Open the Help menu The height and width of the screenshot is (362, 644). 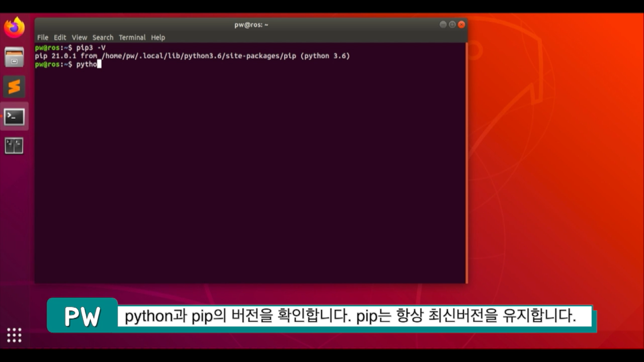click(158, 37)
